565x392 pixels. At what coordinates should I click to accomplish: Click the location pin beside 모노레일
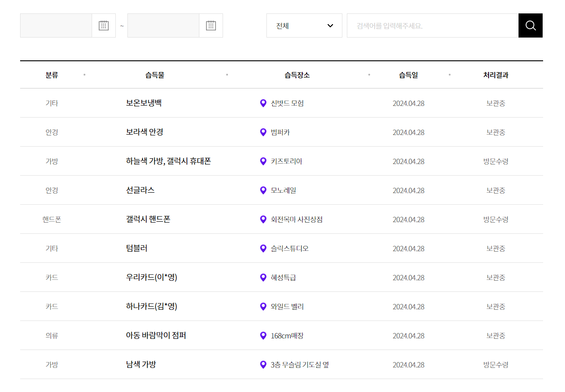(263, 190)
